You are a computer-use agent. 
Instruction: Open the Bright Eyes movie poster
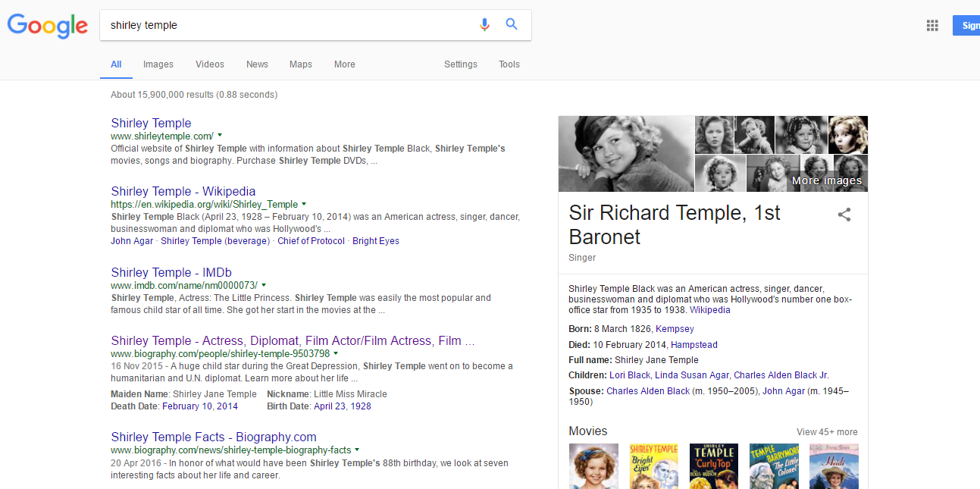click(653, 466)
